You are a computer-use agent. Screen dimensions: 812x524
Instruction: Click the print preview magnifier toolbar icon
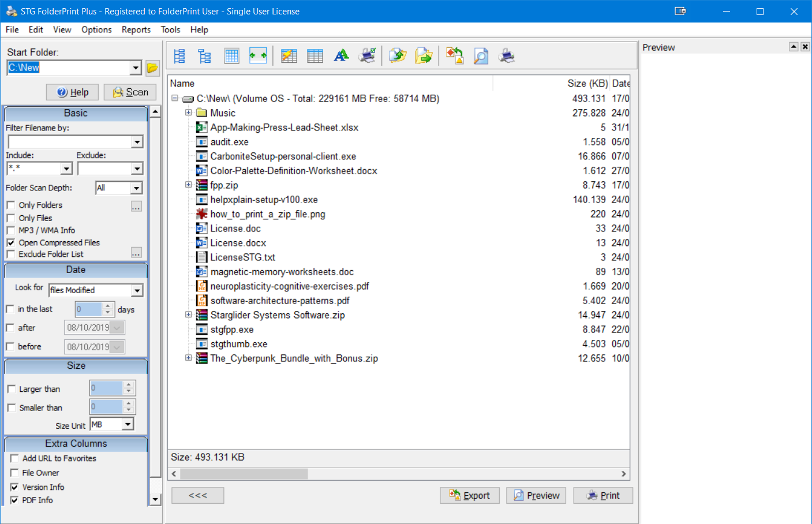(481, 55)
